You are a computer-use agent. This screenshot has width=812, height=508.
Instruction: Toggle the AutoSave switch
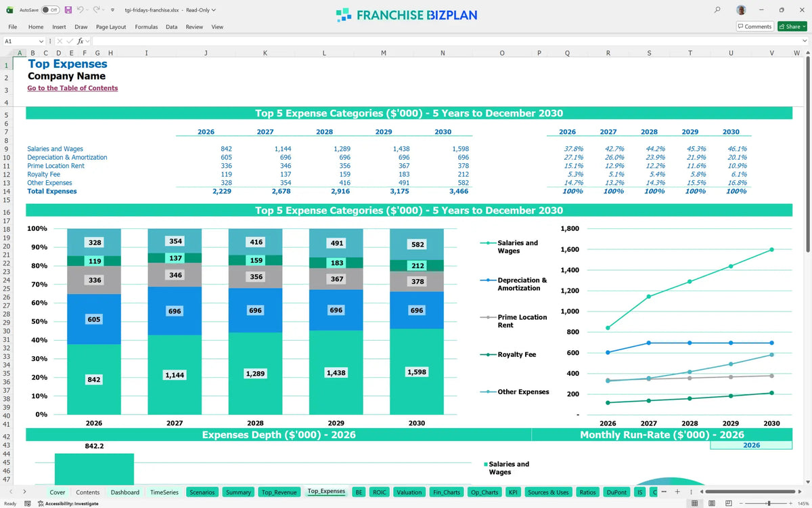50,10
